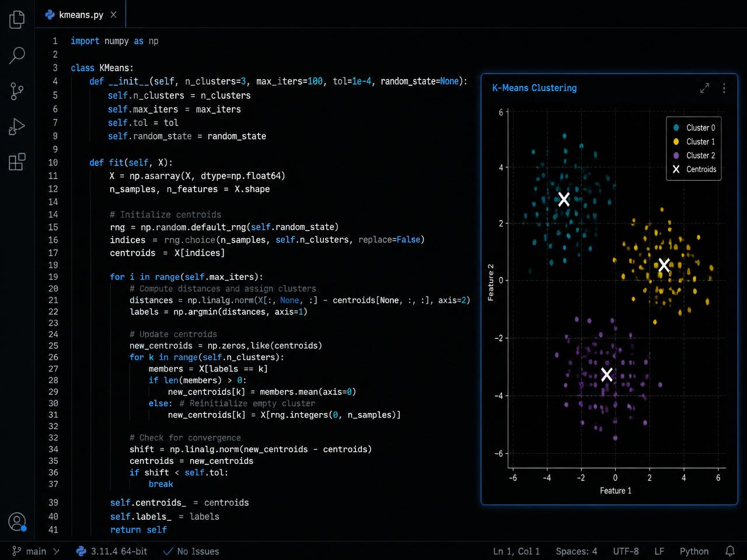Image resolution: width=747 pixels, height=560 pixels.
Task: Click 'return self' on line 41
Action: pos(138,530)
